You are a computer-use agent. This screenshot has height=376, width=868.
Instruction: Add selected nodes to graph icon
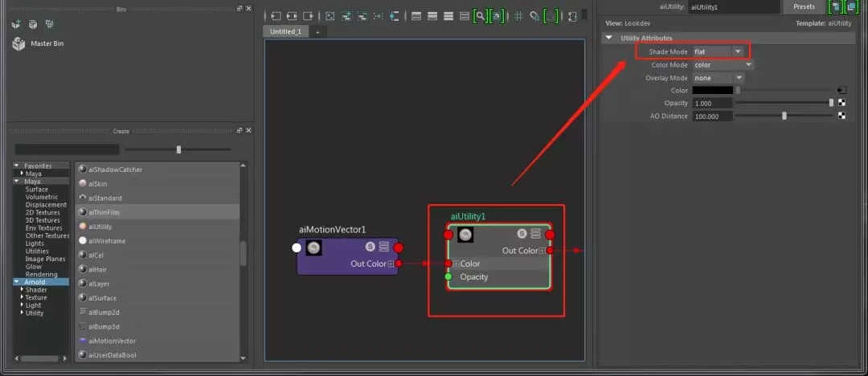pos(346,17)
